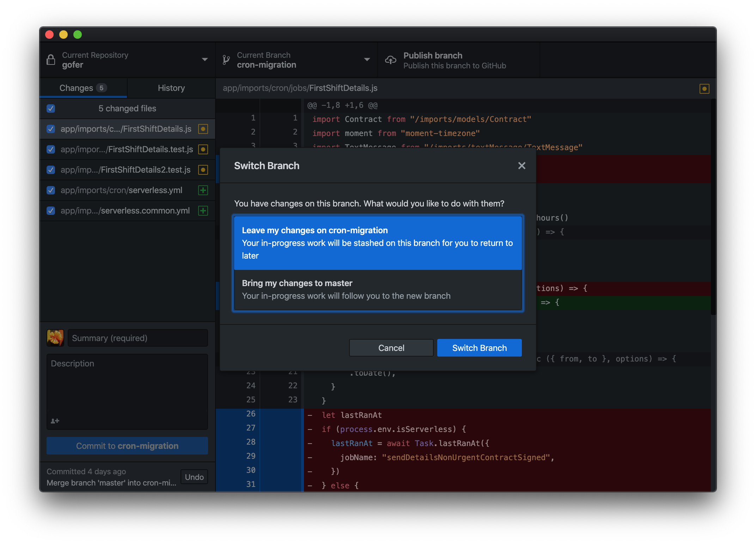This screenshot has width=756, height=544.
Task: Click the Publish branch cloud icon
Action: [391, 60]
